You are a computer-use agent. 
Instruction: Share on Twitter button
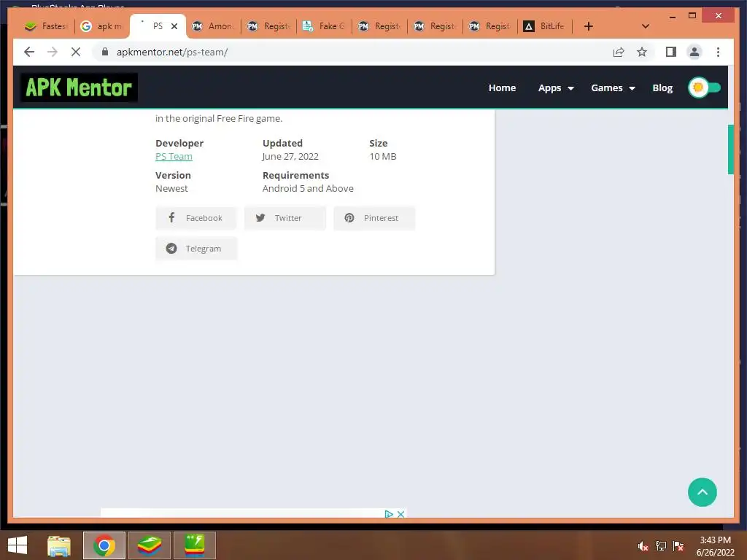285,218
